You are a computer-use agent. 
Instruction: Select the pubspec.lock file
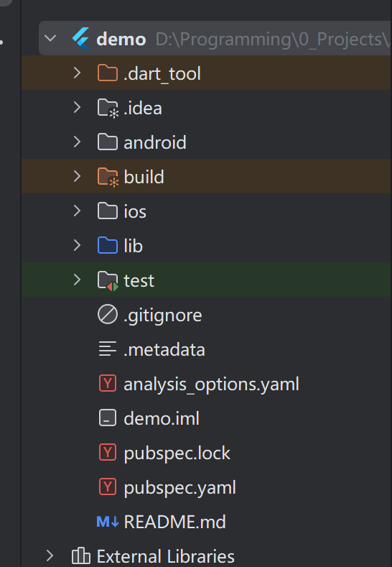click(177, 453)
